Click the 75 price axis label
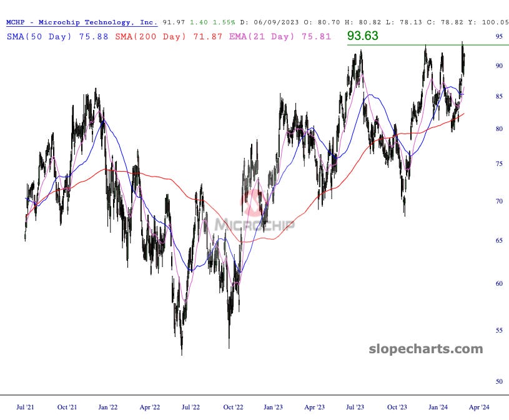The image size is (509, 420). (x=499, y=164)
